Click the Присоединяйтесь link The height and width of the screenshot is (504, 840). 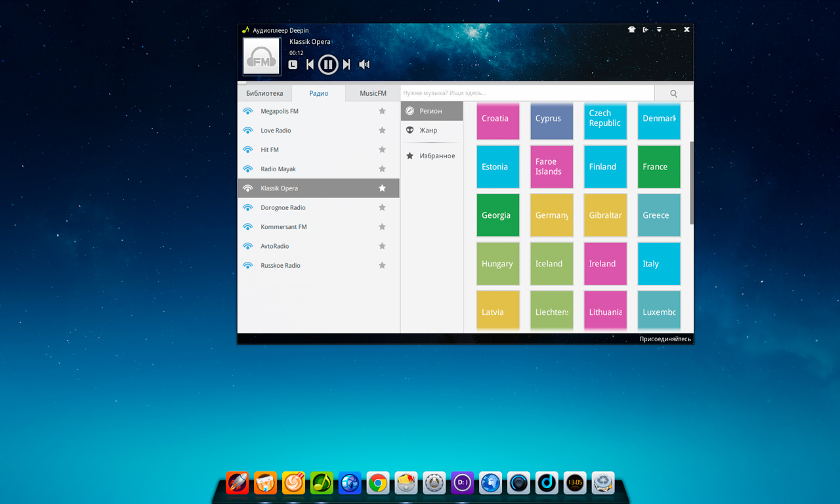pyautogui.click(x=665, y=339)
